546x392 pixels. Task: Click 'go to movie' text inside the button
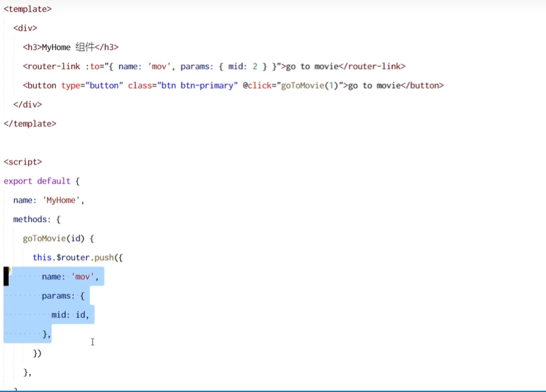point(374,85)
